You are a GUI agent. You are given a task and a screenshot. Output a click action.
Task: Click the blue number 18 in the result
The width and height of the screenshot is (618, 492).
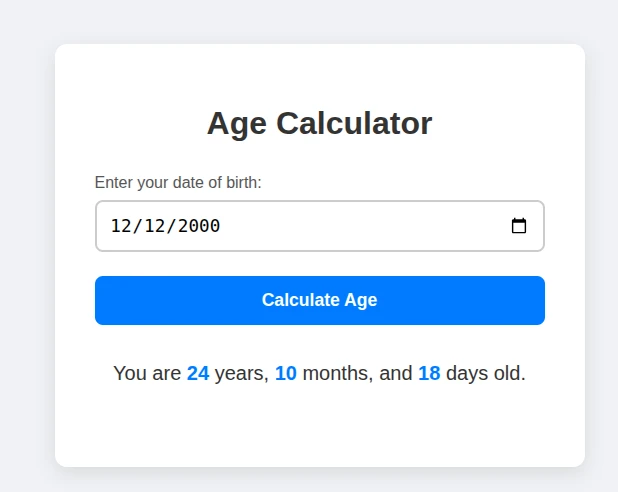(x=429, y=373)
